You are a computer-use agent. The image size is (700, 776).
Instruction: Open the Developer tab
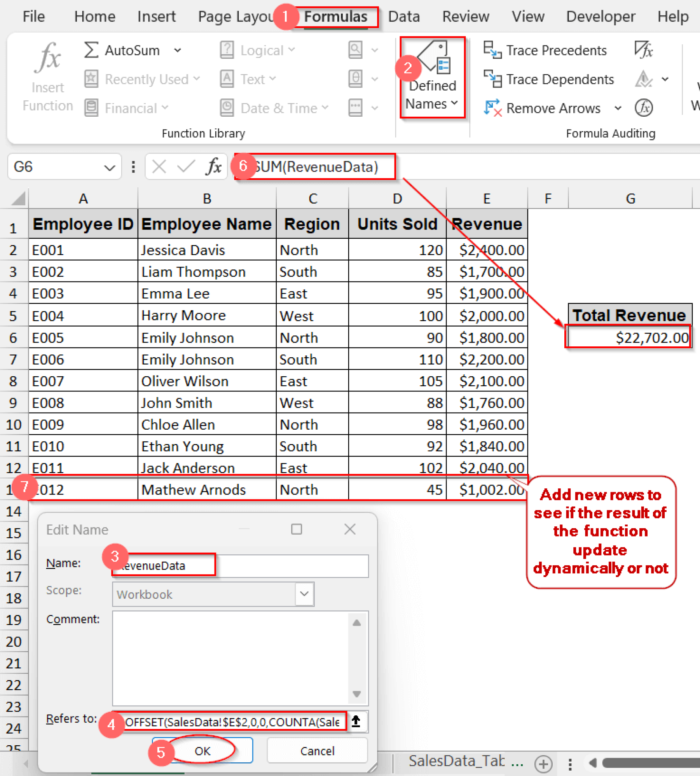pos(600,16)
